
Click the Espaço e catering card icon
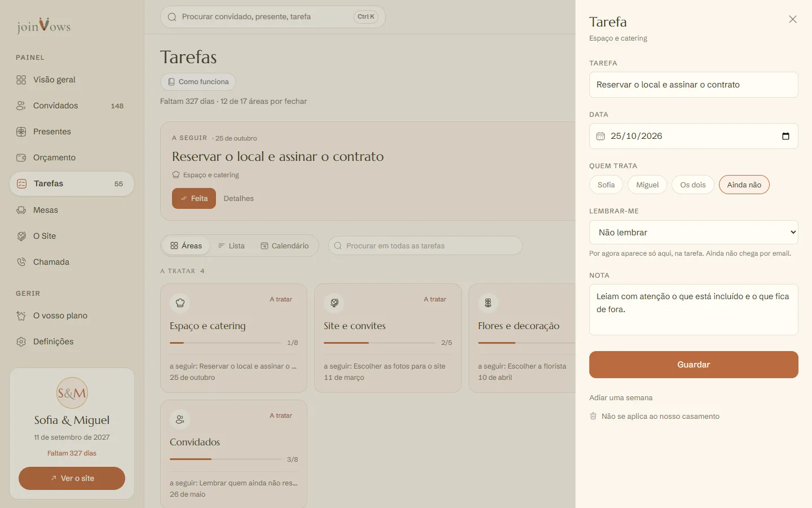pos(180,303)
